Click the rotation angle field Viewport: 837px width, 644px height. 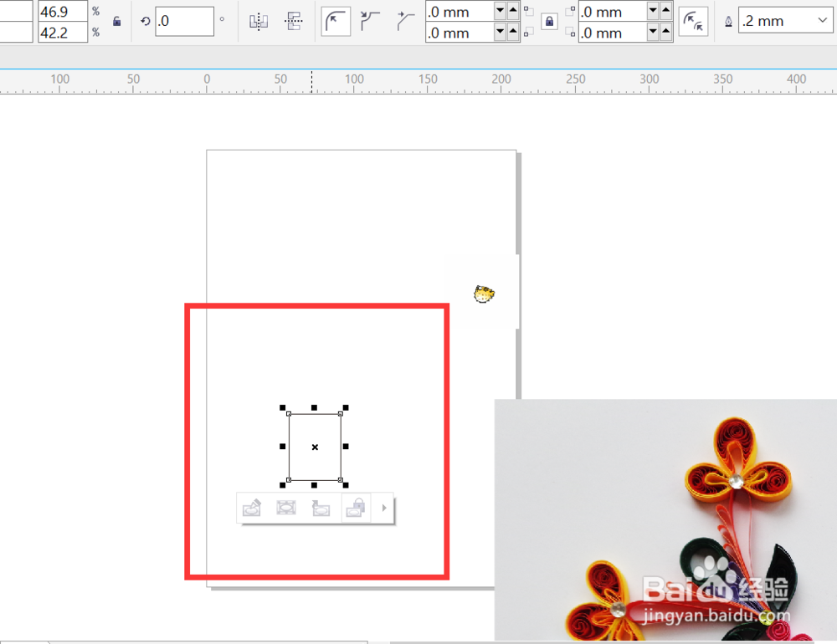coord(185,22)
